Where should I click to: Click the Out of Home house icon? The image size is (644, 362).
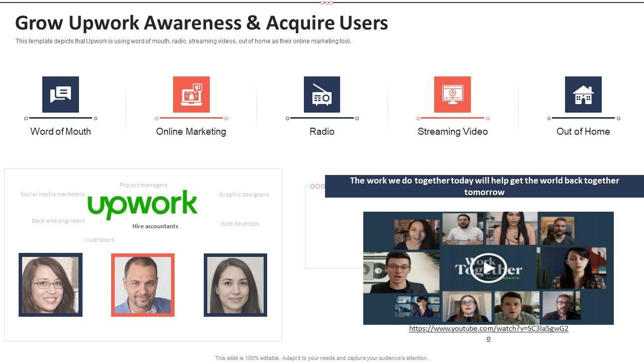click(x=583, y=95)
